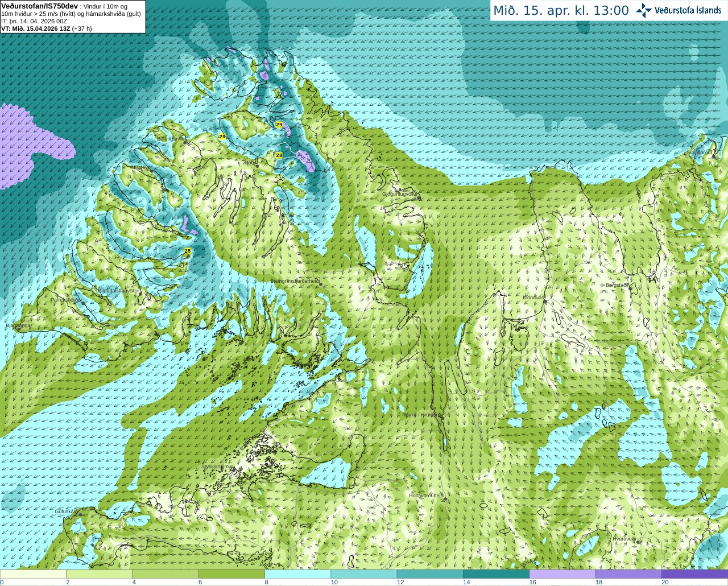Pick the Holtavörðuheiði station dot
The image size is (728, 586).
[445, 499]
